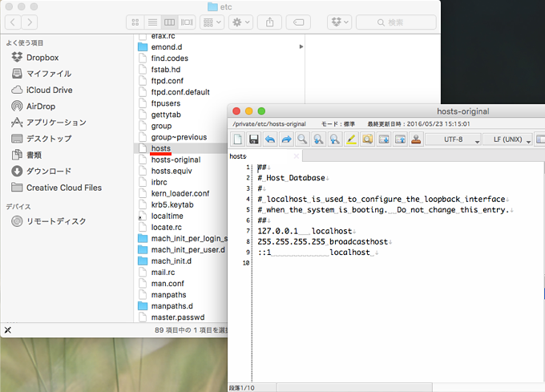
Task: Select the krb5.keytab file
Action: 172,204
